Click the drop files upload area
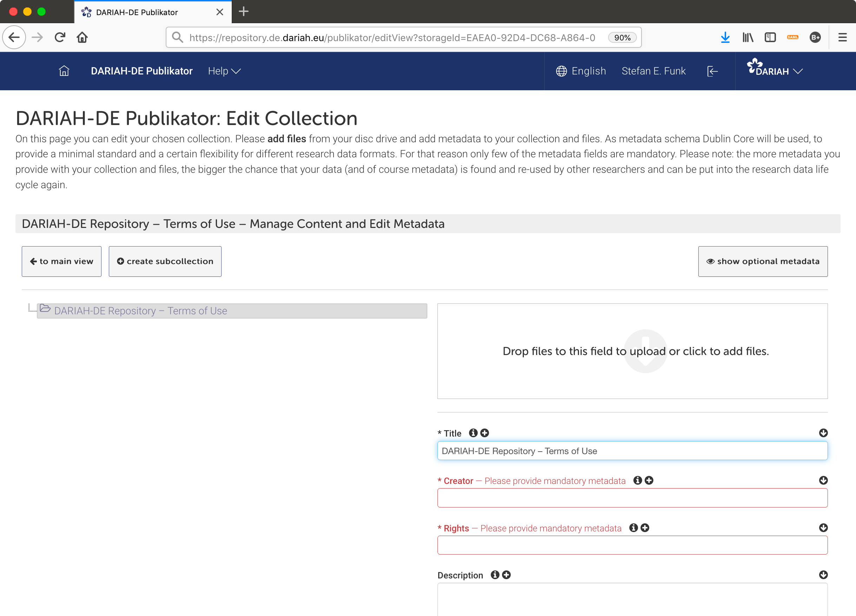Image resolution: width=856 pixels, height=616 pixels. pos(632,351)
